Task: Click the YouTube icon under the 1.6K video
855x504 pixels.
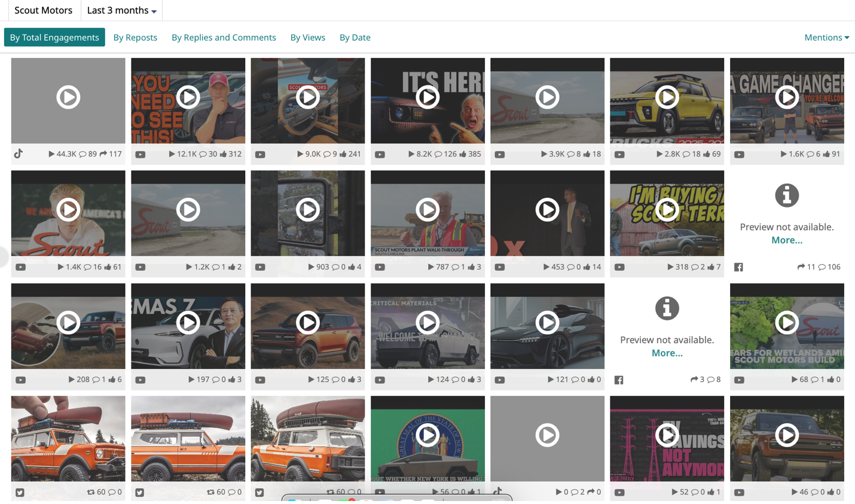Action: coord(740,154)
